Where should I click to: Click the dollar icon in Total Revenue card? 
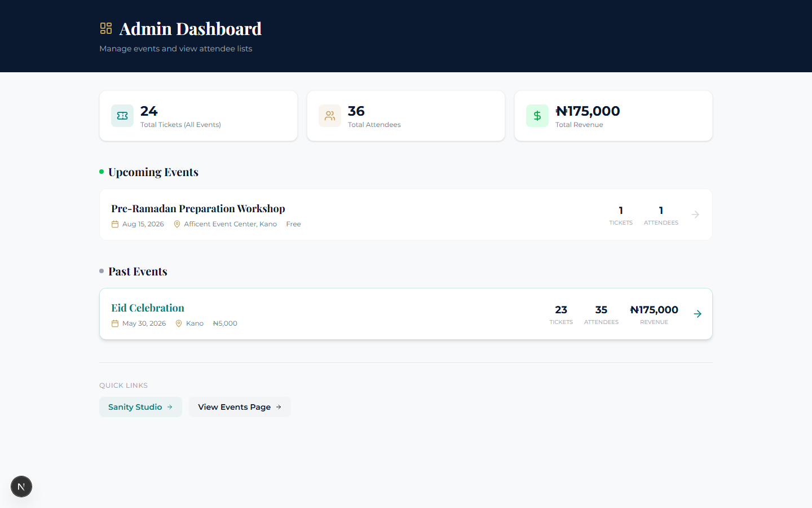(x=537, y=116)
